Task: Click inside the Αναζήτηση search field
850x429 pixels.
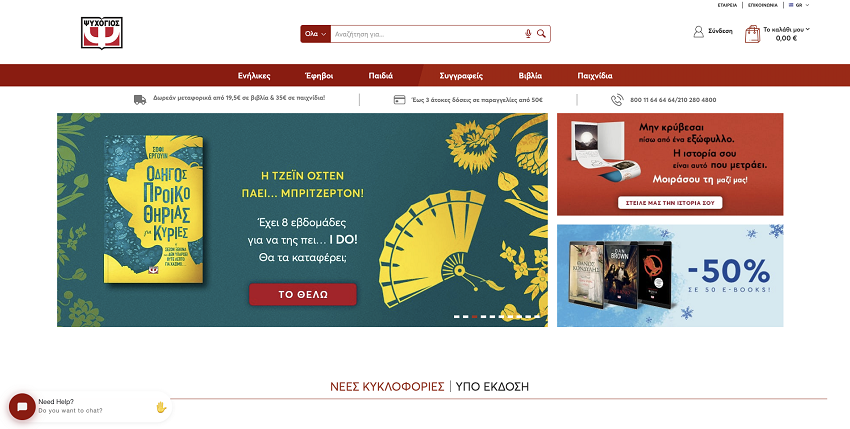Action: pos(427,34)
